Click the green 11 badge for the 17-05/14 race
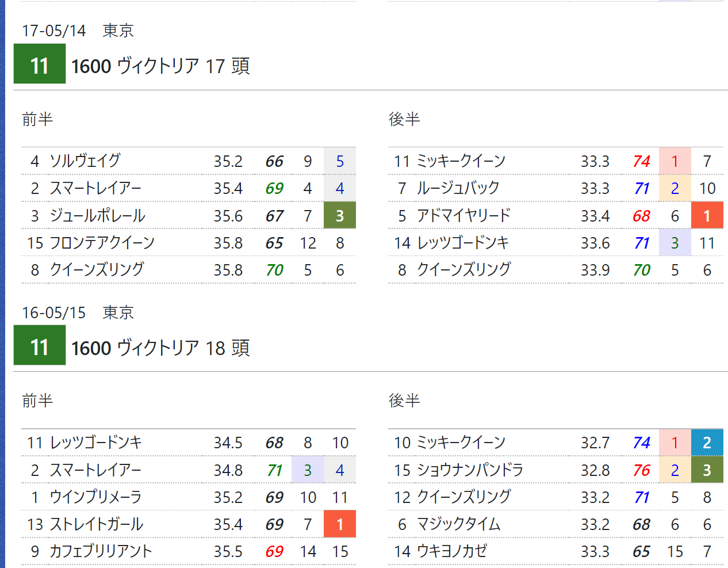The width and height of the screenshot is (728, 568). click(x=39, y=64)
